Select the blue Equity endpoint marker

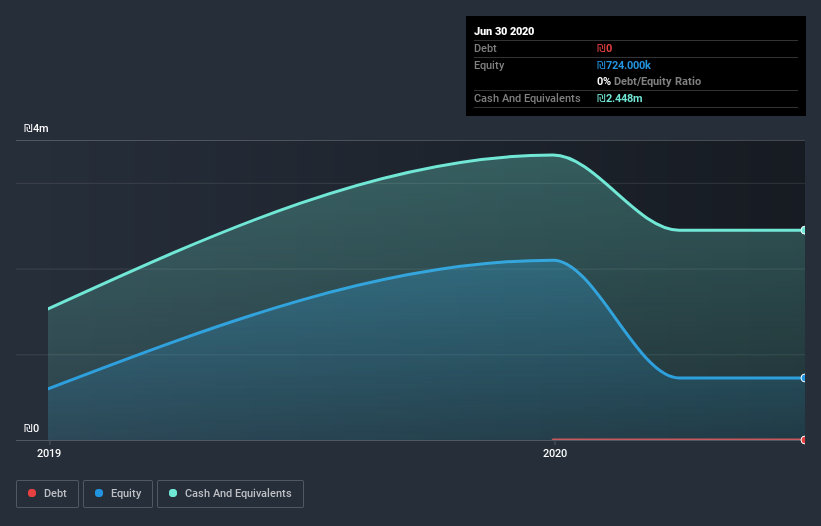[804, 378]
